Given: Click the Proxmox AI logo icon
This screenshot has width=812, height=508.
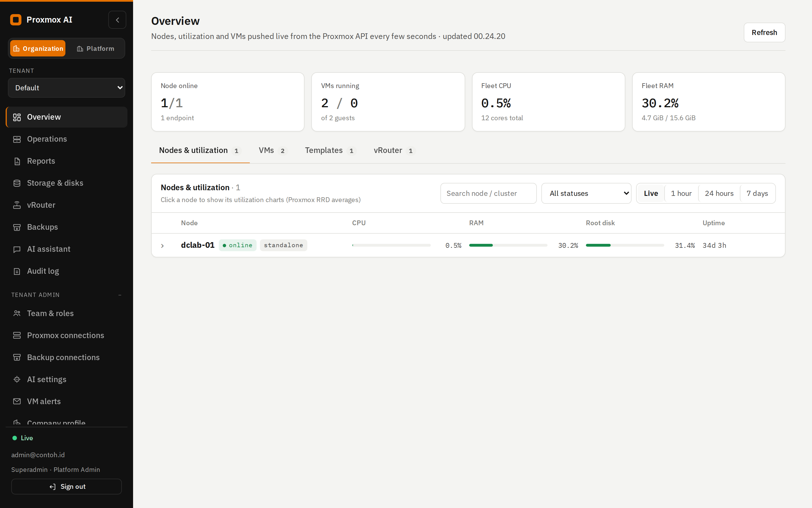Looking at the screenshot, I should point(16,20).
